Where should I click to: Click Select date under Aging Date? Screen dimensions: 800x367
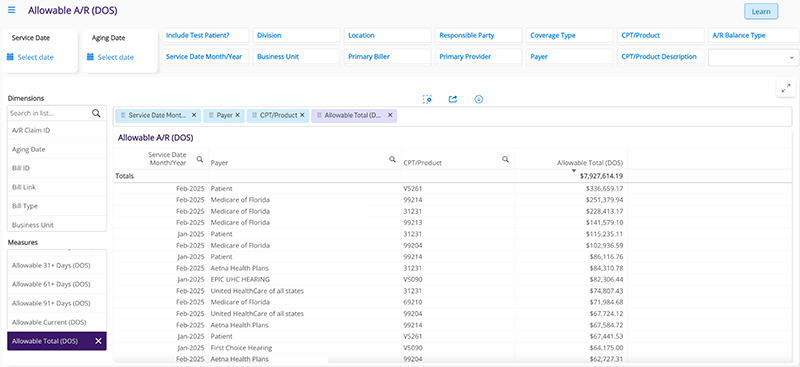pos(115,57)
